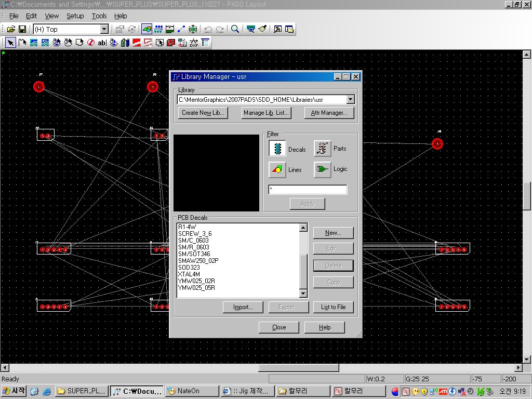Toggle the Project Explorer icon

[289, 29]
